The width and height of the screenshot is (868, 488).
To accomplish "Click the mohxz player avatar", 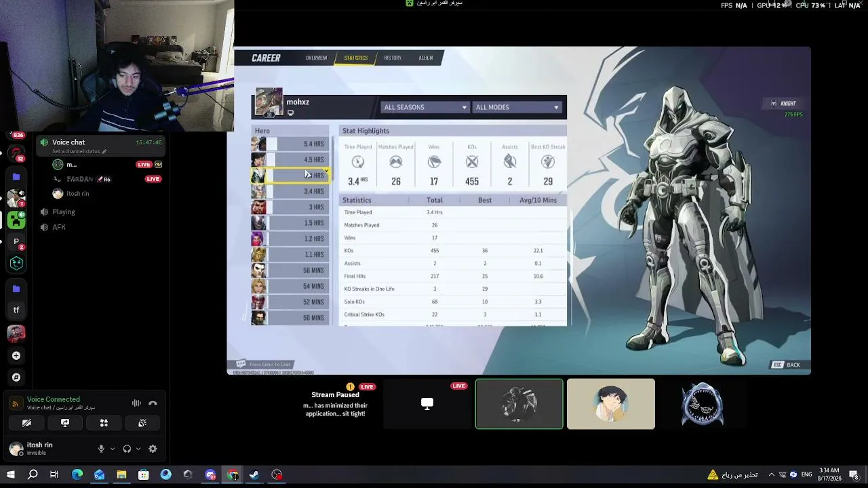I will tap(269, 102).
